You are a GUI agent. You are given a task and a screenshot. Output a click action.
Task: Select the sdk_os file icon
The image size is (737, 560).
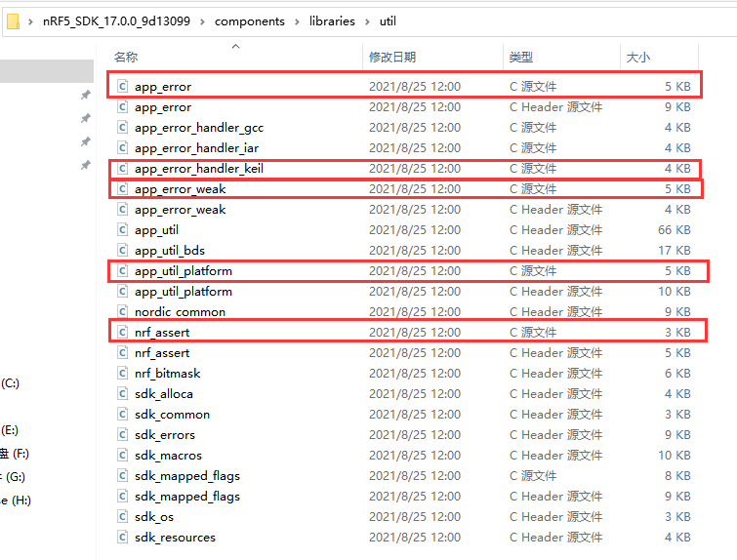point(122,517)
